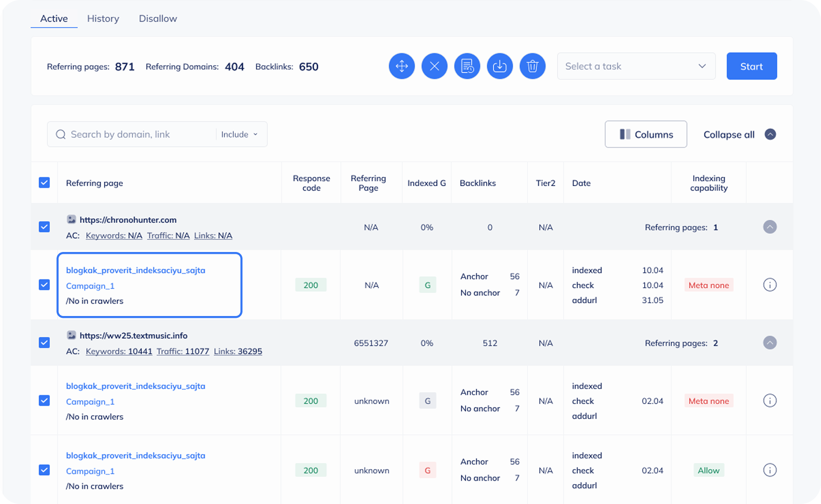Open the https://chronohunter.com link
The height and width of the screenshot is (504, 821).
(x=128, y=220)
